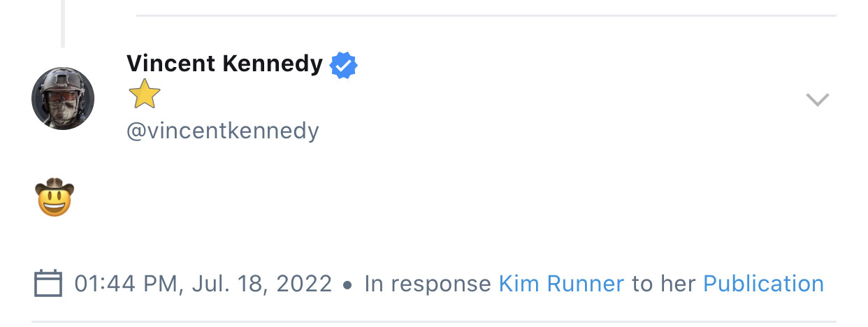Click the horizontal divider above the post
868x327 pixels.
(486, 15)
